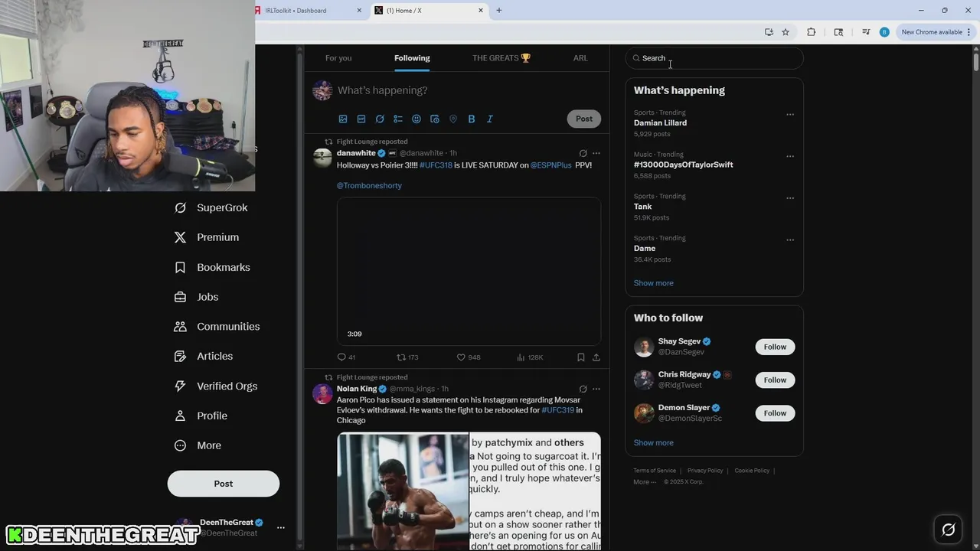Open Articles in sidebar
Viewport: 980px width, 551px height.
204,356
